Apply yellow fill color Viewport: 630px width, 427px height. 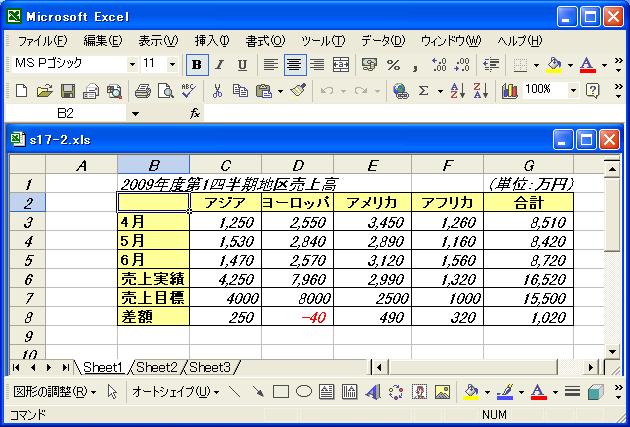point(554,65)
